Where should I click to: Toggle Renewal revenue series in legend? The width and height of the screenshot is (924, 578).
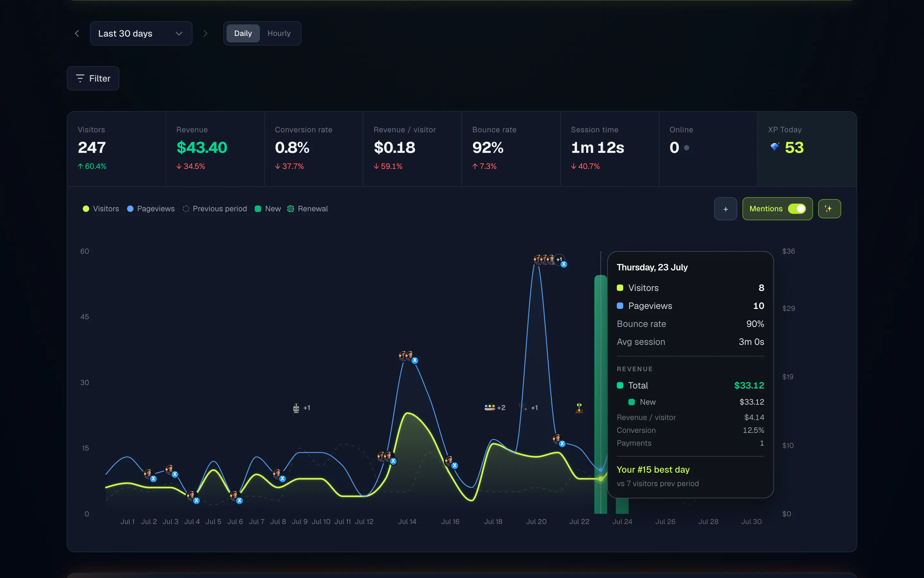308,209
